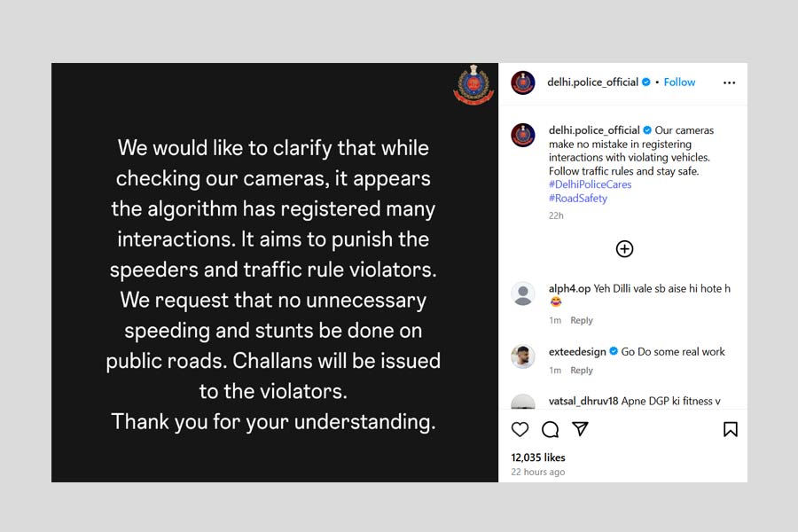The image size is (798, 532).
Task: Click the caption's delhi.police_official avatar
Action: 523,135
